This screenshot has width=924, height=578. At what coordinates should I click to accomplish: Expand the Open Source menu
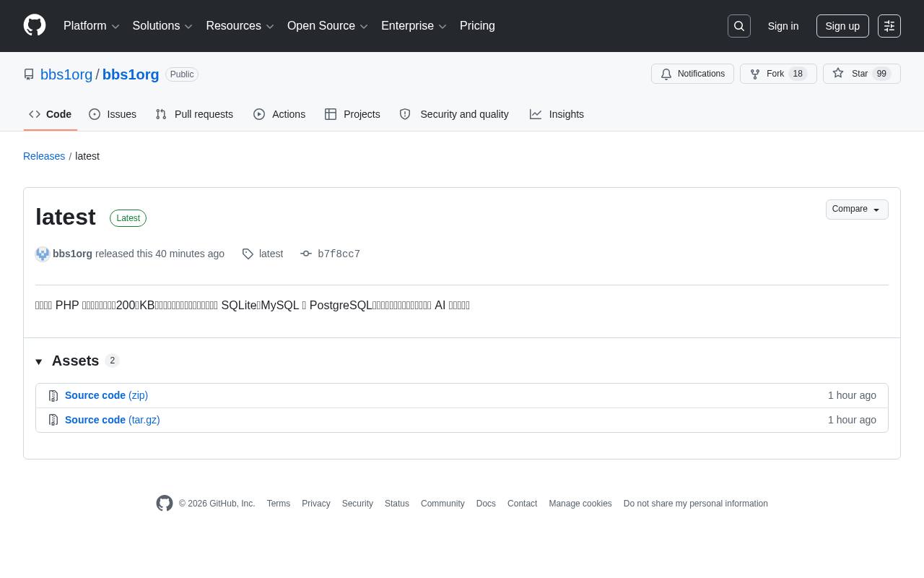coord(328,26)
